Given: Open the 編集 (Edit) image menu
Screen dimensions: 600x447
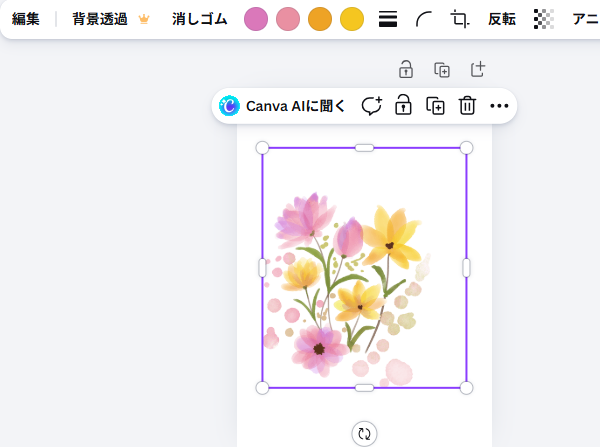Looking at the screenshot, I should [26, 19].
